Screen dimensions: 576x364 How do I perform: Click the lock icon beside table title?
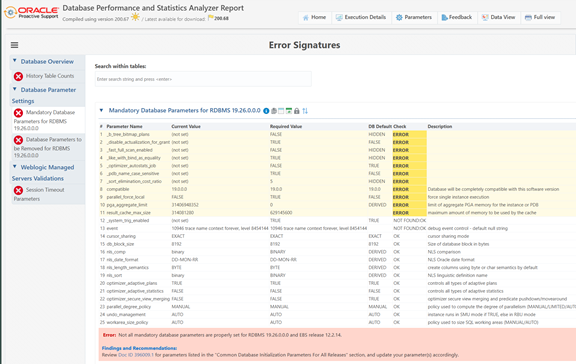(296, 111)
